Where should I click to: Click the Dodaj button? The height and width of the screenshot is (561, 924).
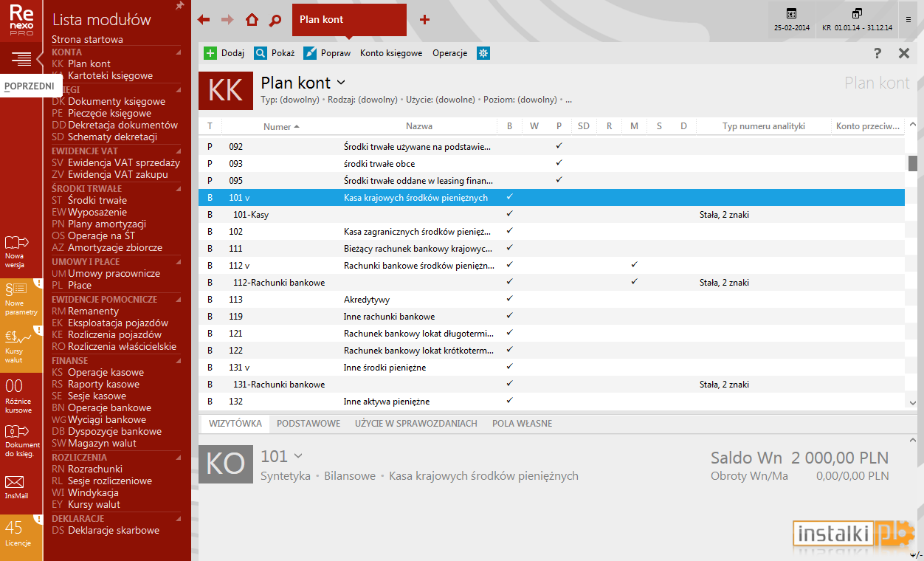pos(224,53)
